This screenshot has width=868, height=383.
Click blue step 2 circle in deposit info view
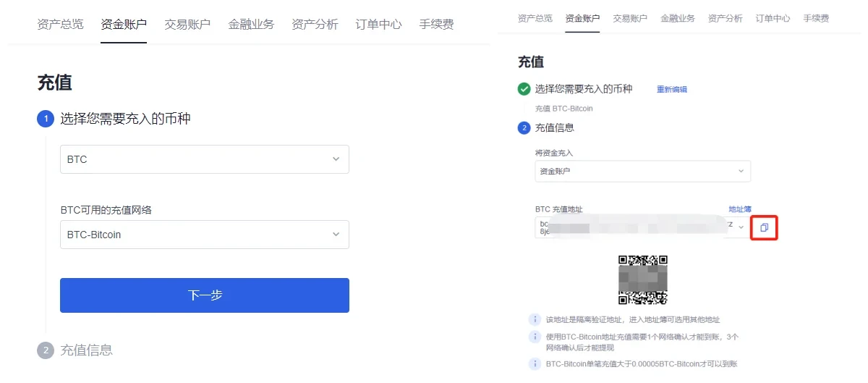[524, 128]
